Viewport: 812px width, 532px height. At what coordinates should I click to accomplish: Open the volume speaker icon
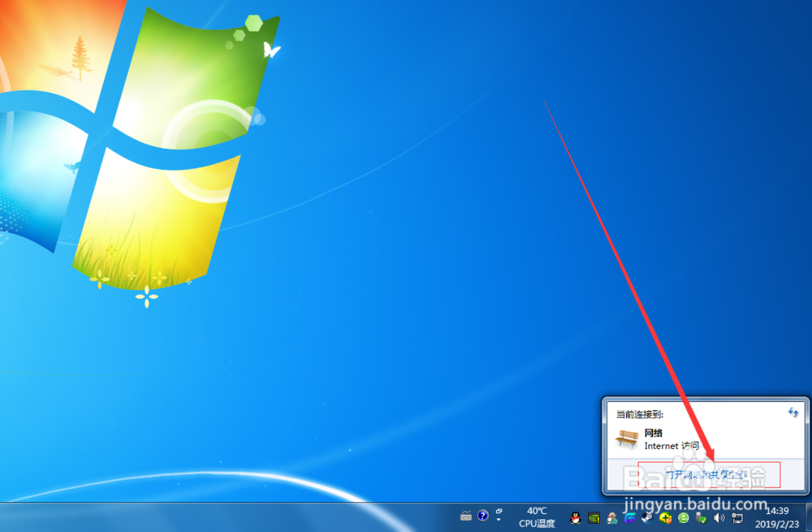coord(719,517)
